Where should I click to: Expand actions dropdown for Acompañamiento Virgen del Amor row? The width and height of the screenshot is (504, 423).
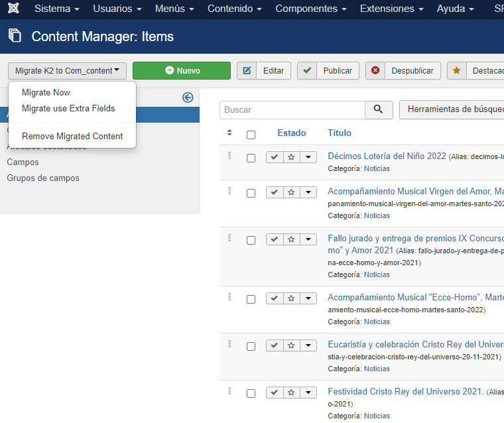pos(308,192)
